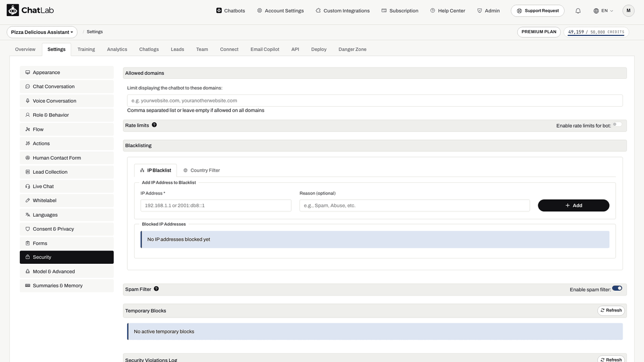The image size is (644, 362).
Task: Click Add to blacklist IP
Action: [574, 205]
